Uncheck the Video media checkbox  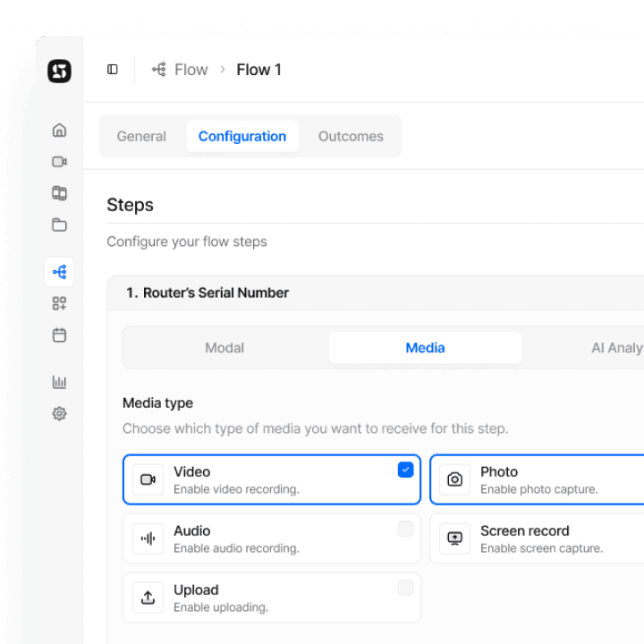pyautogui.click(x=405, y=470)
